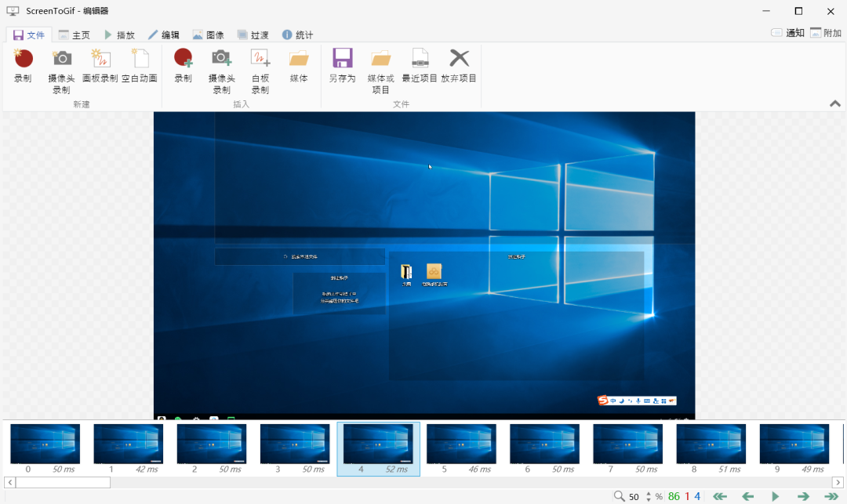Viewport: 847px width, 504px height.
Task: Click the current frame index 4 in status bar
Action: coord(697,496)
